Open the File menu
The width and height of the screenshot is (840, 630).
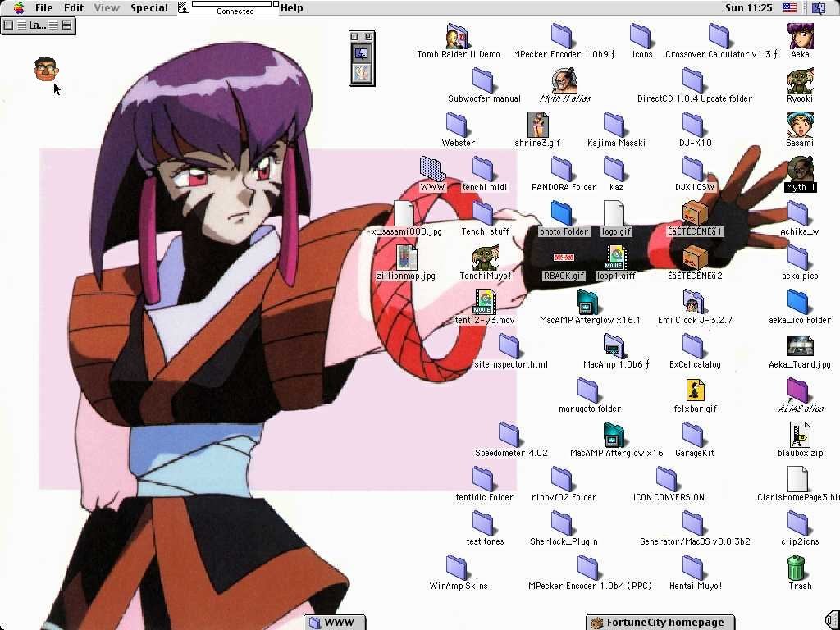point(44,8)
